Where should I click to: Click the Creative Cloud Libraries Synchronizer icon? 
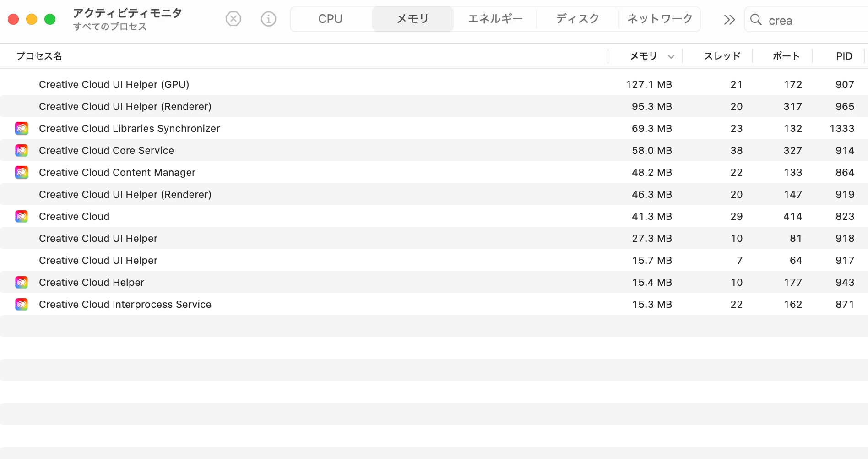point(22,128)
